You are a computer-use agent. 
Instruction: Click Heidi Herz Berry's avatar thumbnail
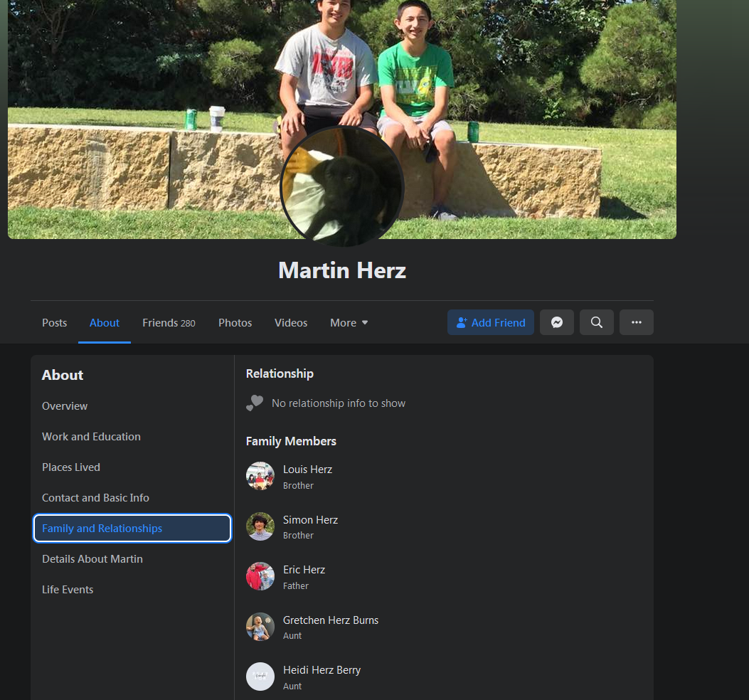pyautogui.click(x=260, y=677)
